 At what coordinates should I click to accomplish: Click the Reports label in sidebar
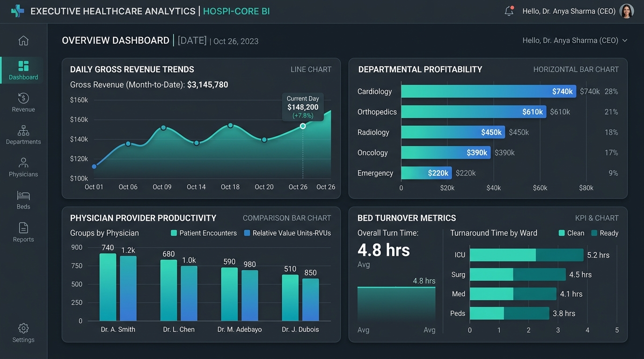[x=23, y=239]
